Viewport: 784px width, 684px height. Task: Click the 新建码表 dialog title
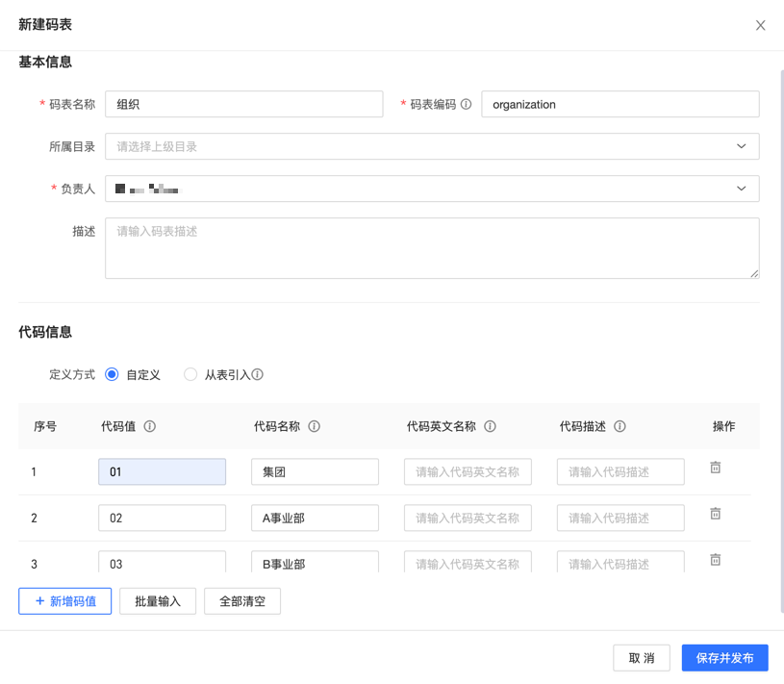click(x=45, y=24)
